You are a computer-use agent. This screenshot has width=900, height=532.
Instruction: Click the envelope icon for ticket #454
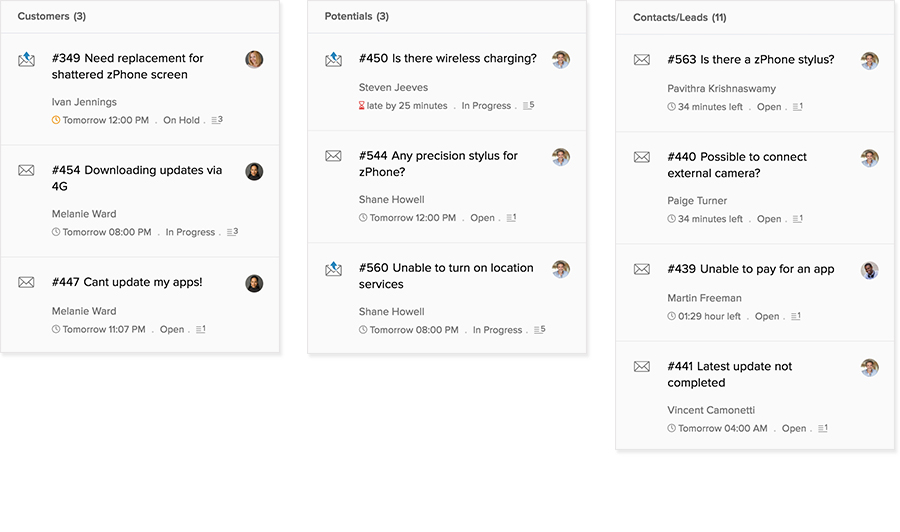26,170
